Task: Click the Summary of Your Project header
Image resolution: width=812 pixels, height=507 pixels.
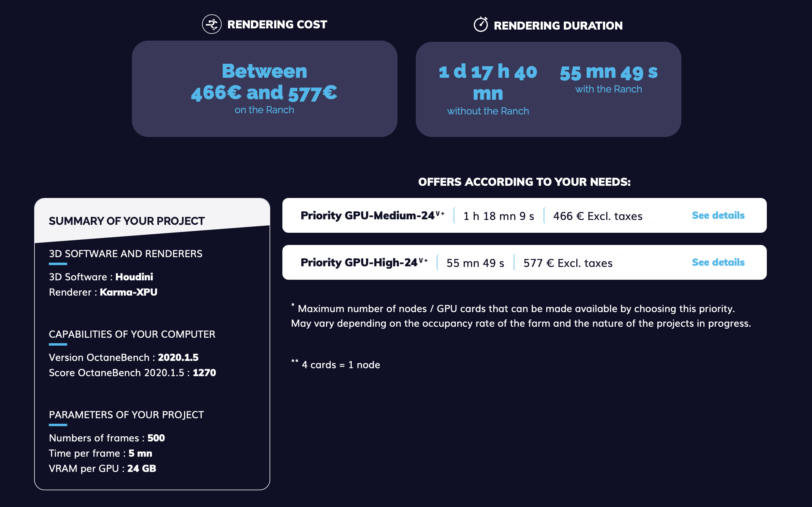Action: click(127, 221)
